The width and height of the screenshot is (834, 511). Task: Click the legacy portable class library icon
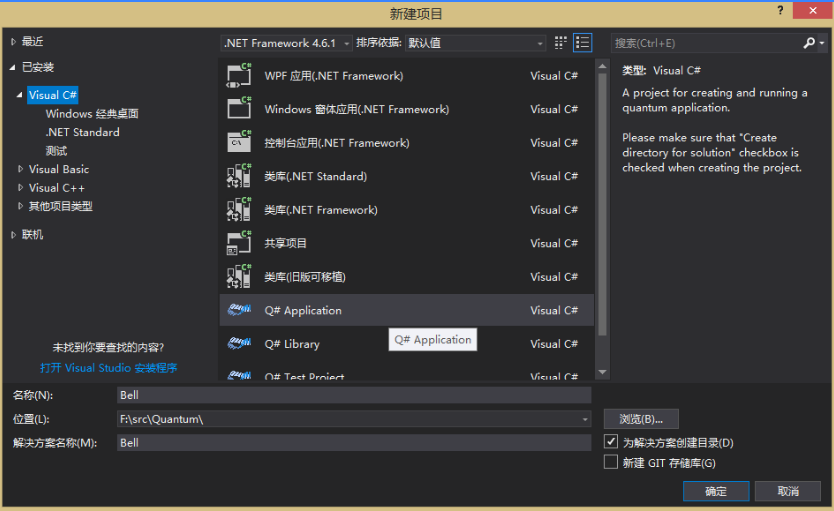point(239,277)
